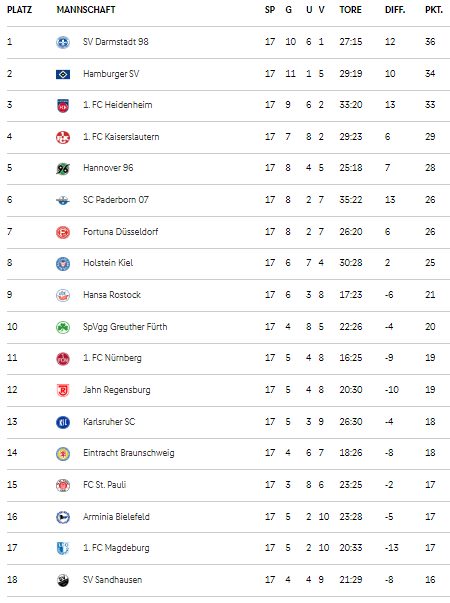Viewport: 450px width, 603px height.
Task: Open the Hannover 96 logo
Action: [x=63, y=168]
